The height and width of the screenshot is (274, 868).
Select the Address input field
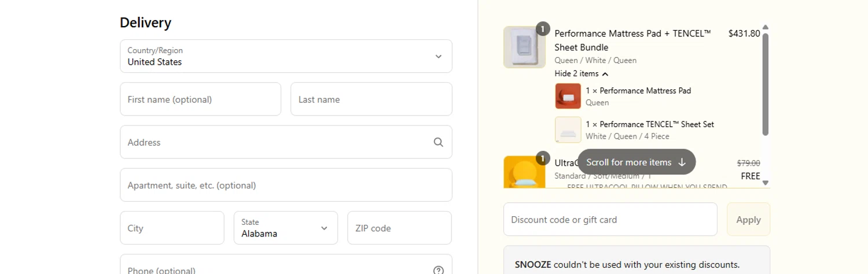278,142
